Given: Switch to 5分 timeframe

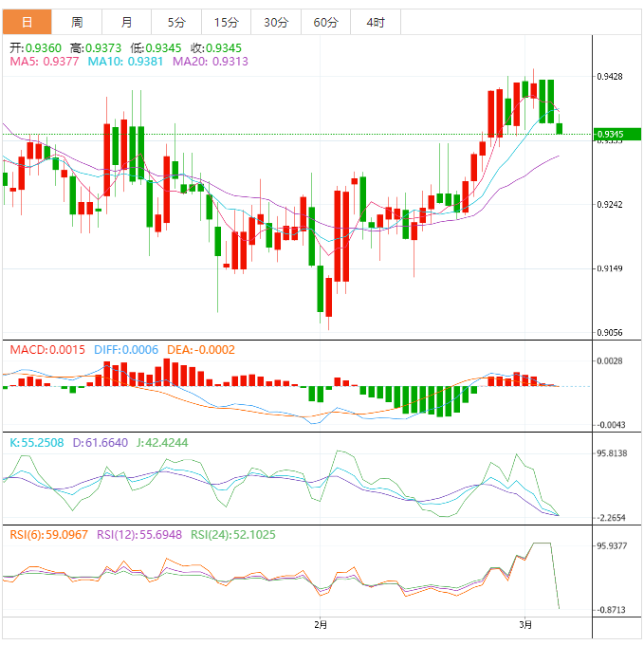Looking at the screenshot, I should tap(176, 22).
